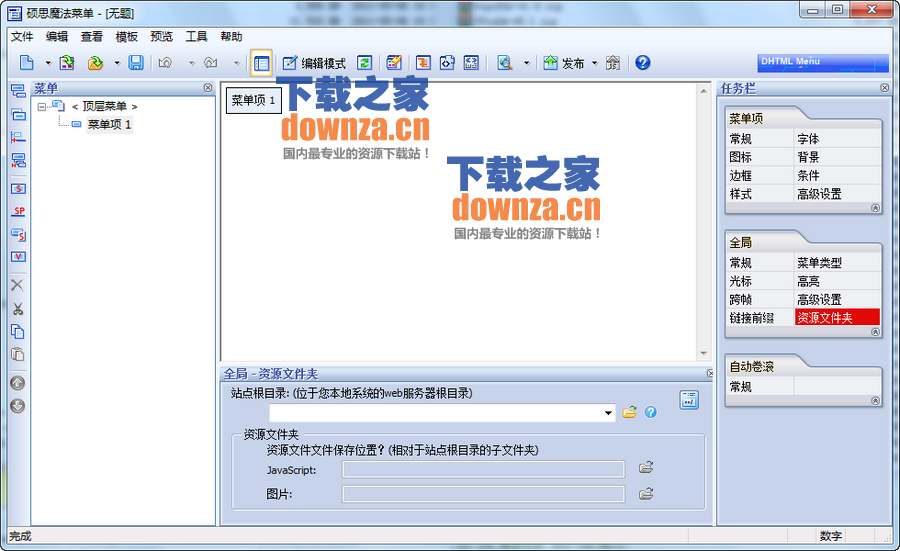The width and height of the screenshot is (900, 551).
Task: Collapse the 自动卷滚 task group
Action: [x=875, y=401]
